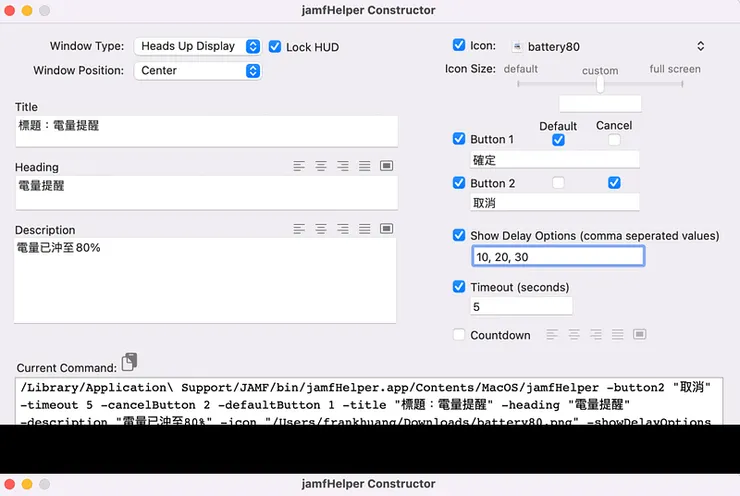Toggle Show Delay Options checkbox
Viewport: 740px width, 496px height.
point(459,235)
